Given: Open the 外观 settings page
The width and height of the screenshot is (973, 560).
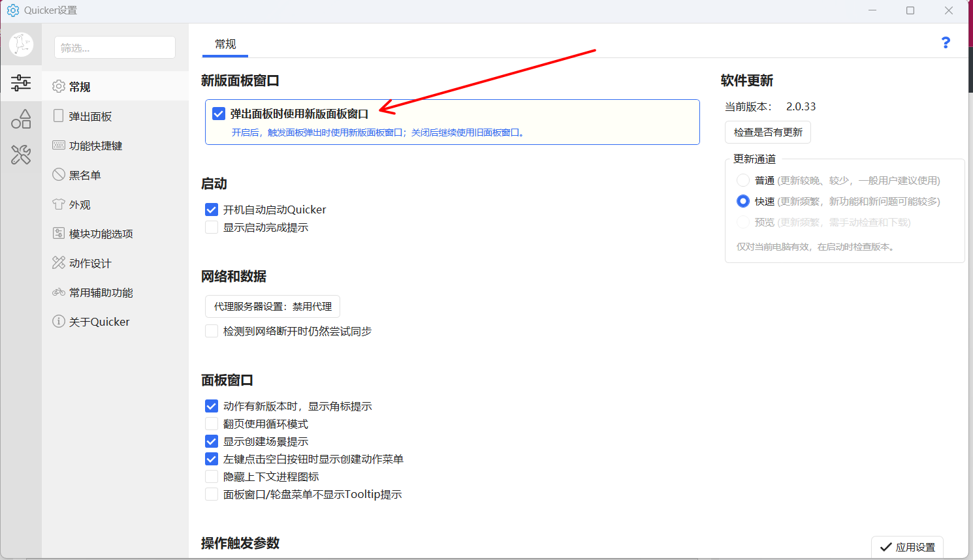Looking at the screenshot, I should click(115, 204).
